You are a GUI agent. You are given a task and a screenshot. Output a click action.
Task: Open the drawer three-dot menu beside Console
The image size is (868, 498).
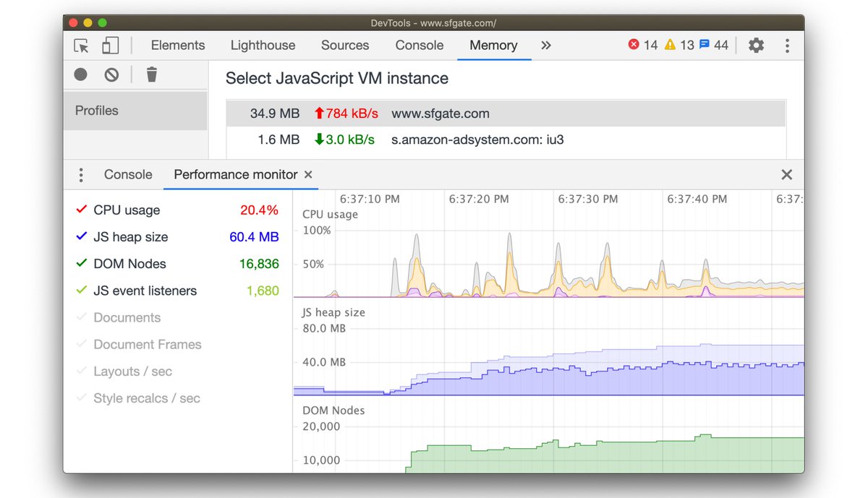[x=81, y=175]
